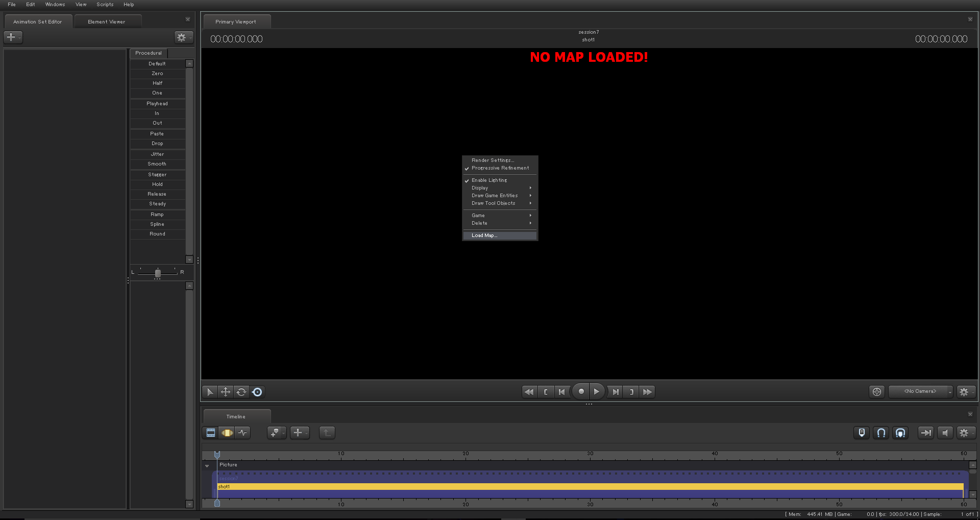
Task: Select the move manipulator tool
Action: pos(226,392)
